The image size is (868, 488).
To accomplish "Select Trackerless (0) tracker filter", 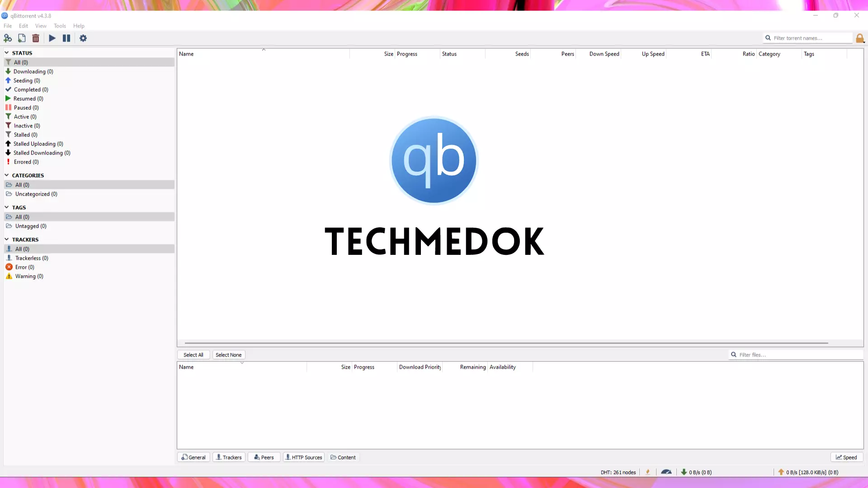I will point(89,258).
